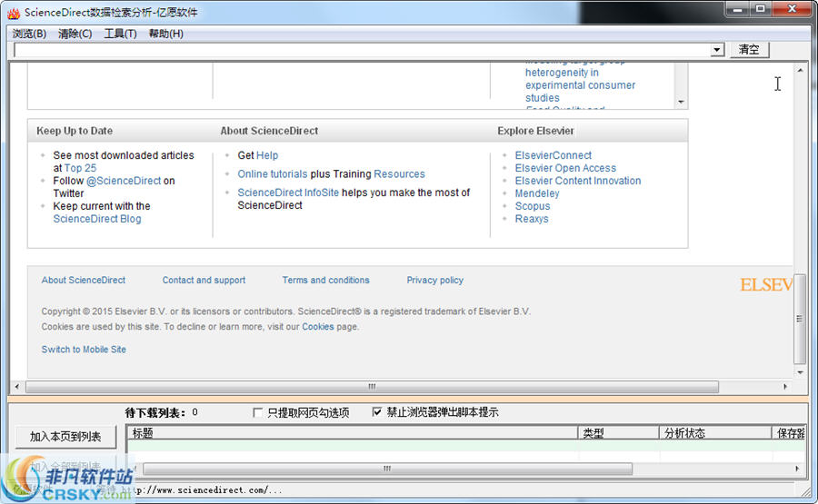Open the Top 25 link
The image size is (818, 504).
[x=80, y=168]
